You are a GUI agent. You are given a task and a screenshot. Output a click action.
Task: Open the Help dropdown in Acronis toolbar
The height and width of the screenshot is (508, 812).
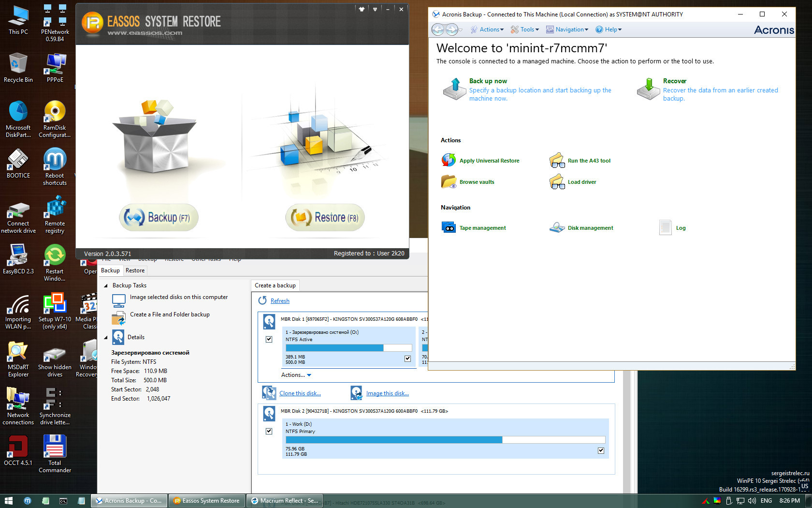[x=609, y=30]
